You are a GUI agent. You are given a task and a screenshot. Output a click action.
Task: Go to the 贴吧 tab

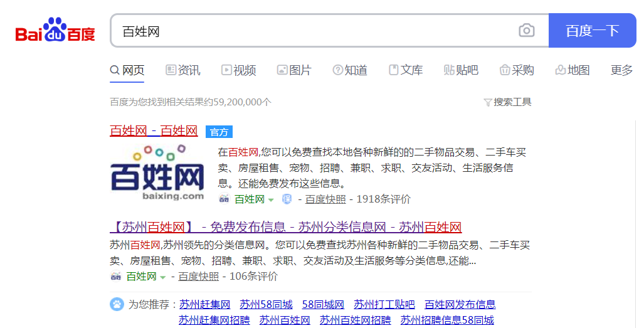tap(462, 70)
